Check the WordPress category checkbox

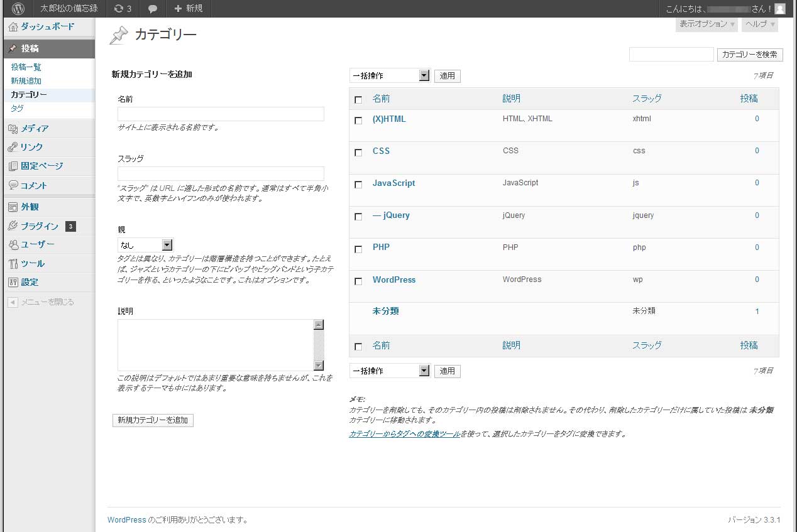tap(358, 281)
